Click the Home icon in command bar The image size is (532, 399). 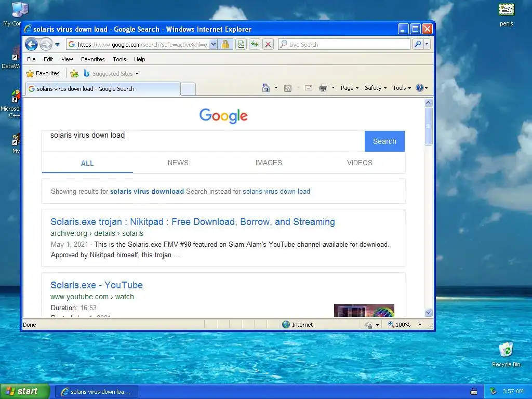tap(266, 88)
